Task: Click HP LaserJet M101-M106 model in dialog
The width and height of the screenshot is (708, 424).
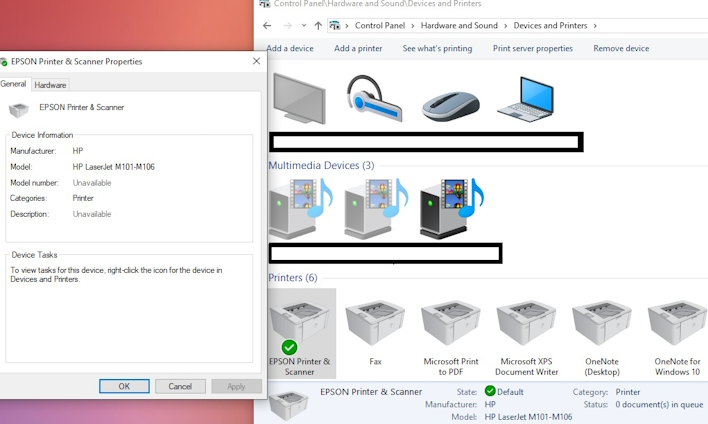Action: pos(113,167)
